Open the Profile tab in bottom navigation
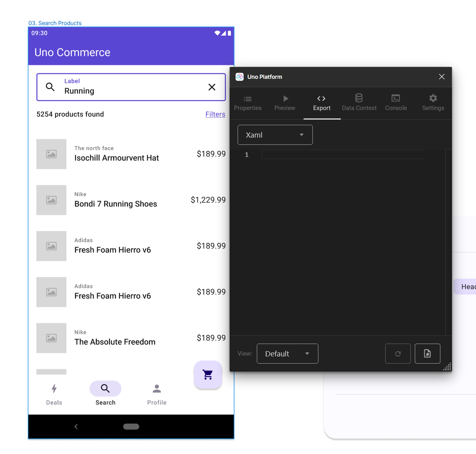The height and width of the screenshot is (454, 476). pyautogui.click(x=157, y=394)
